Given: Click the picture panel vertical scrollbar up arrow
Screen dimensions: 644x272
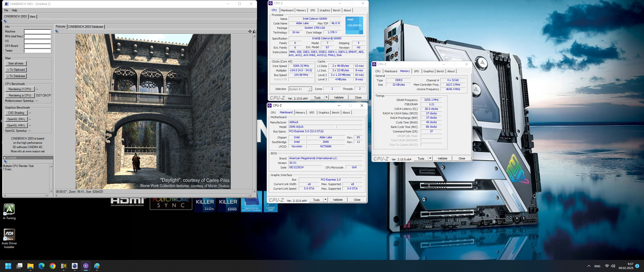Looking at the screenshot, I should pyautogui.click(x=254, y=36).
